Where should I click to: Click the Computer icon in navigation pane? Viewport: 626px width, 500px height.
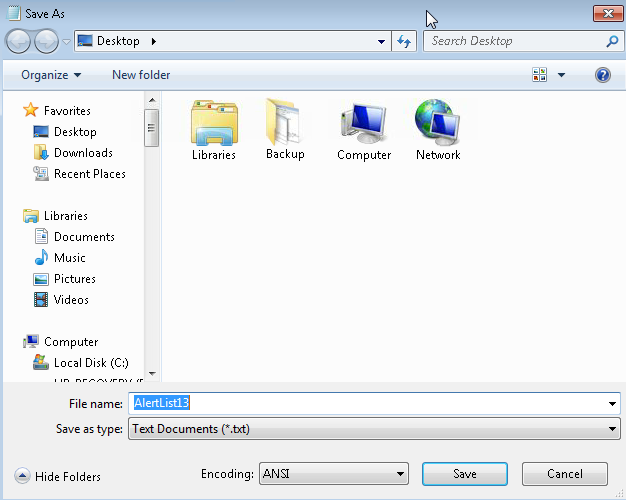tap(31, 341)
